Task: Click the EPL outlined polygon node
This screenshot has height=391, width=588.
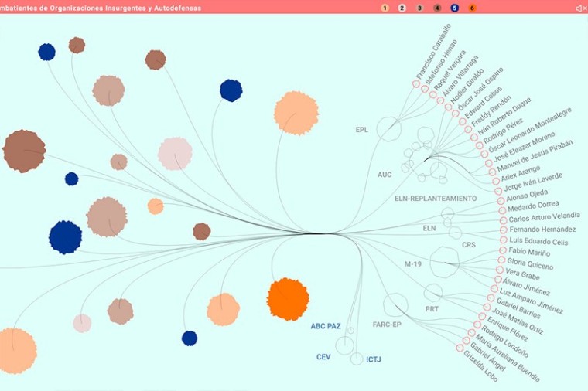Action: [389, 129]
